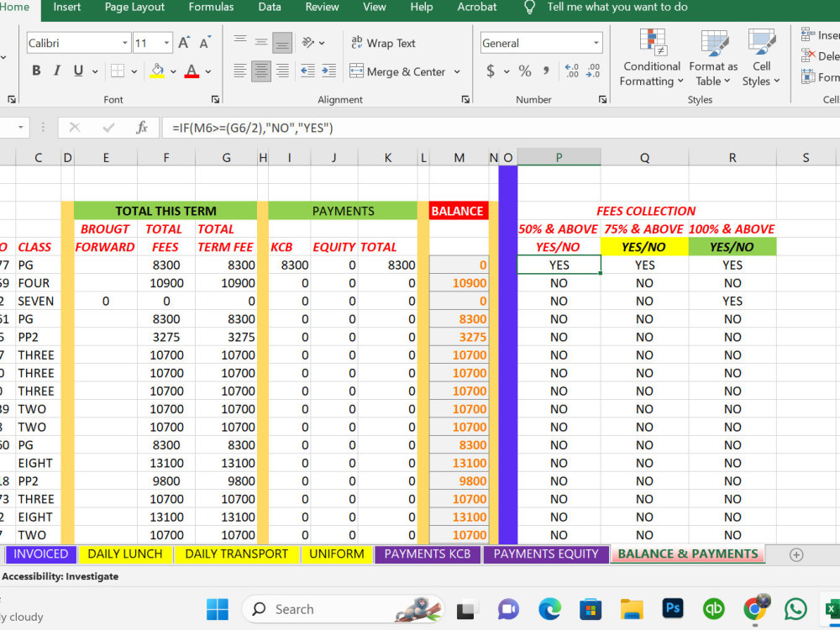This screenshot has height=630, width=840.
Task: Click Merge & Center button
Action: pyautogui.click(x=397, y=71)
